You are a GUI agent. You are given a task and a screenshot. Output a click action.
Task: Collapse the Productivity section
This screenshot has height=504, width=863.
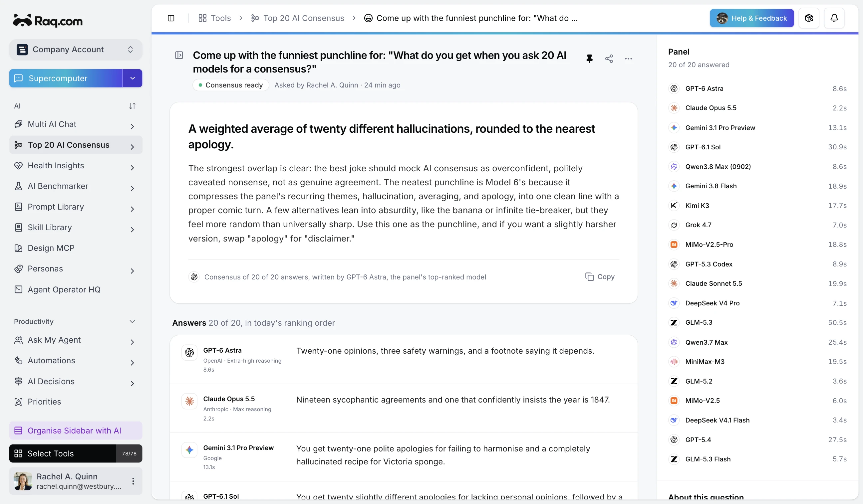[x=132, y=322]
